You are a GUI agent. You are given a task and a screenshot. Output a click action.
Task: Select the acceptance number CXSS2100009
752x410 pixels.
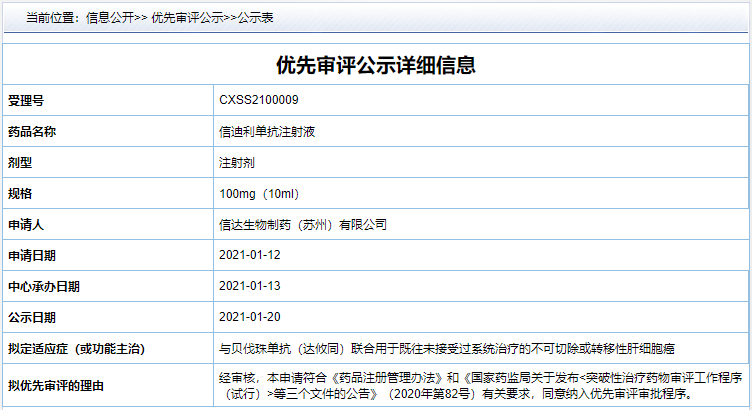point(258,100)
